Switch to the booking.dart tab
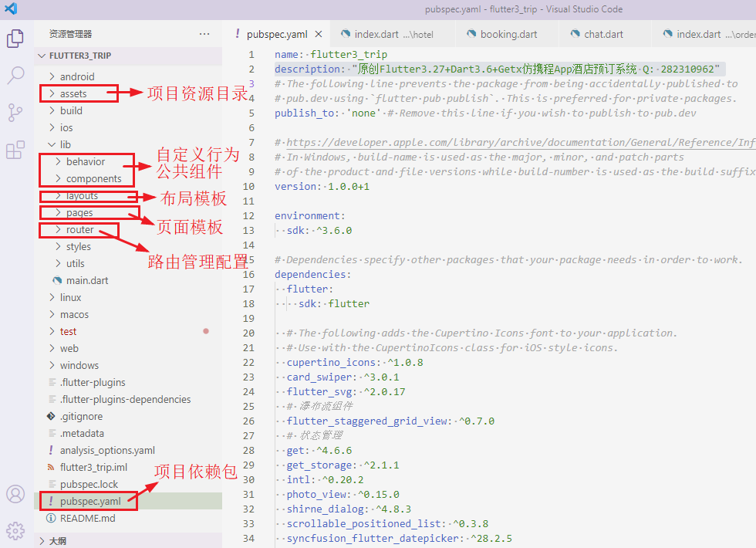 [508, 34]
